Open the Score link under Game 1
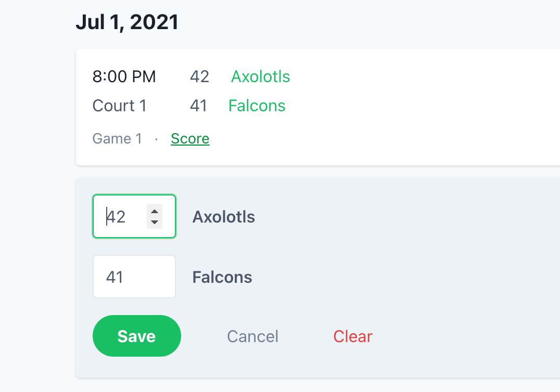This screenshot has width=560, height=392. [189, 138]
